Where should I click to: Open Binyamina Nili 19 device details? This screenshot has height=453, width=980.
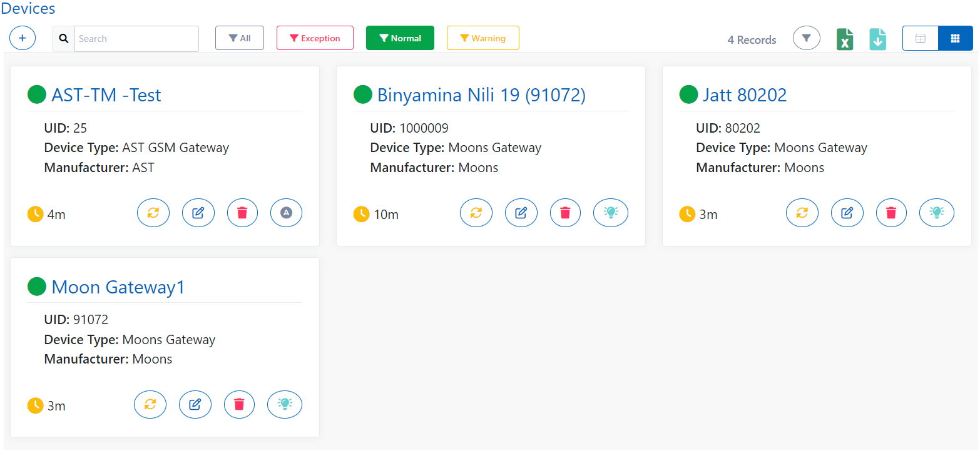[x=481, y=94]
